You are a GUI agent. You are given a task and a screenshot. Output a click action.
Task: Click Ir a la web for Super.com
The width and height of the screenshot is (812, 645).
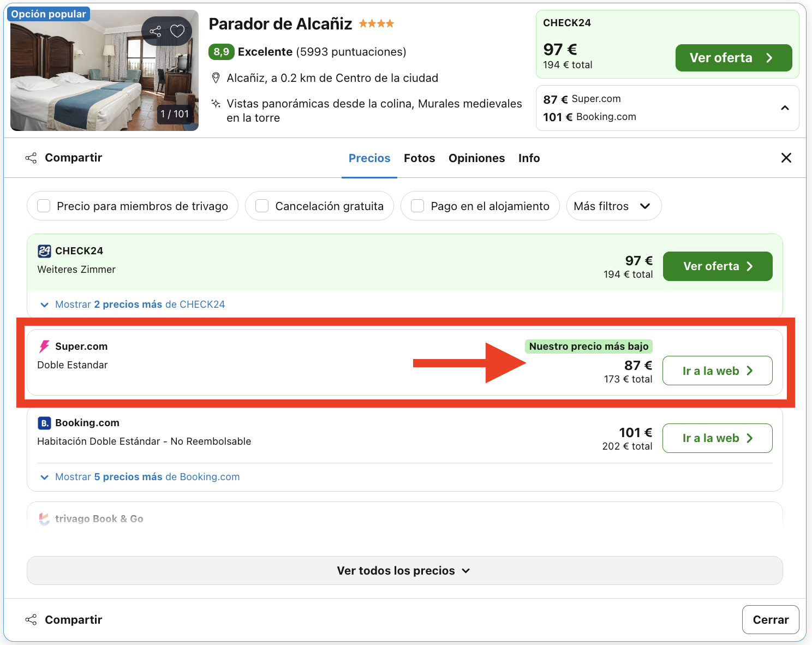click(x=717, y=371)
